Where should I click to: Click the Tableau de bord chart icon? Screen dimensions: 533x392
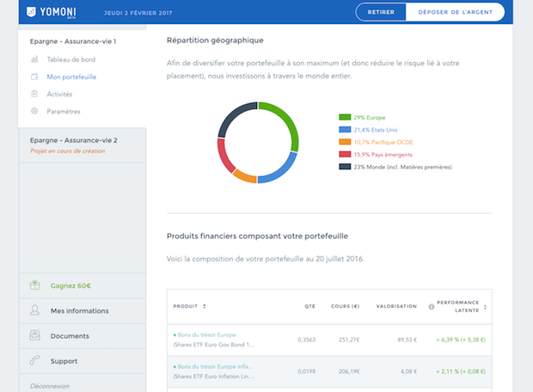pyautogui.click(x=34, y=59)
